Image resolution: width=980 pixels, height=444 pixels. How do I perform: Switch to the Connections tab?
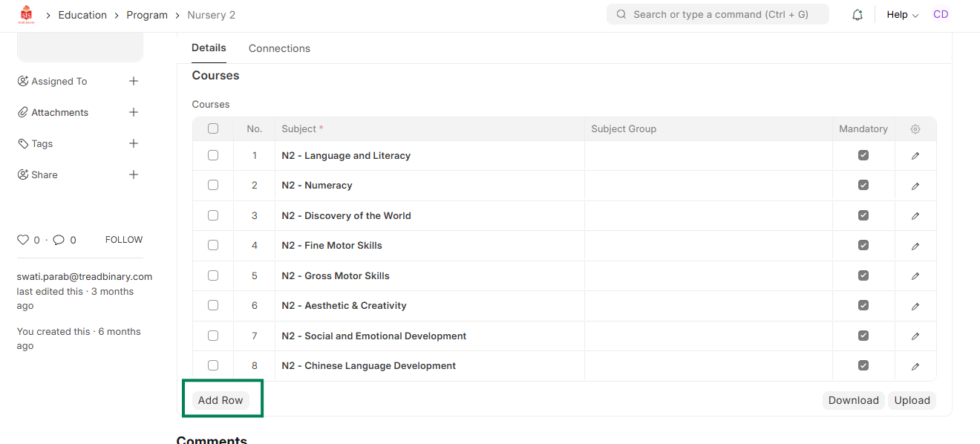click(x=279, y=48)
